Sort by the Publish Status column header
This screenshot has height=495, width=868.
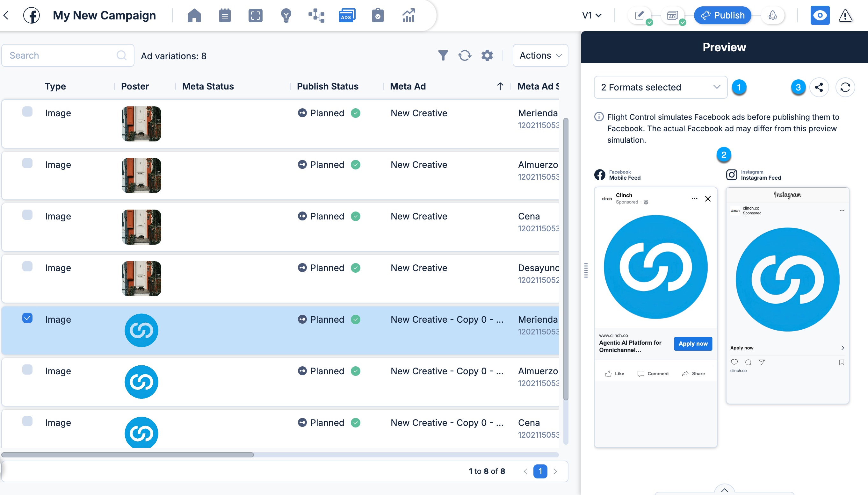[328, 86]
